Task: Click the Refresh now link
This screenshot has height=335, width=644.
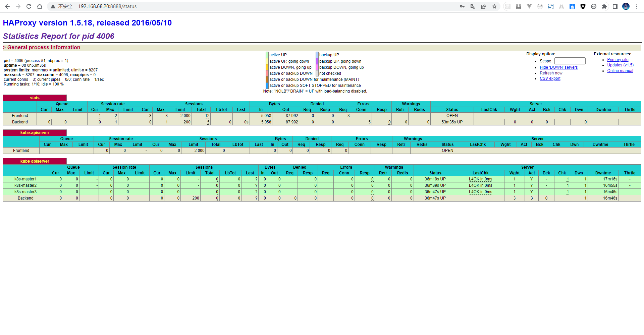Action: pos(551,73)
